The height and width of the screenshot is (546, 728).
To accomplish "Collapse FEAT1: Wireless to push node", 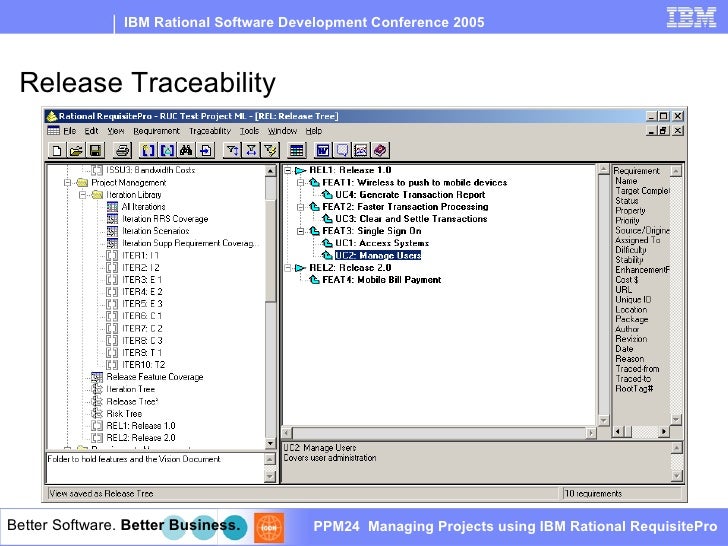I will click(x=300, y=182).
